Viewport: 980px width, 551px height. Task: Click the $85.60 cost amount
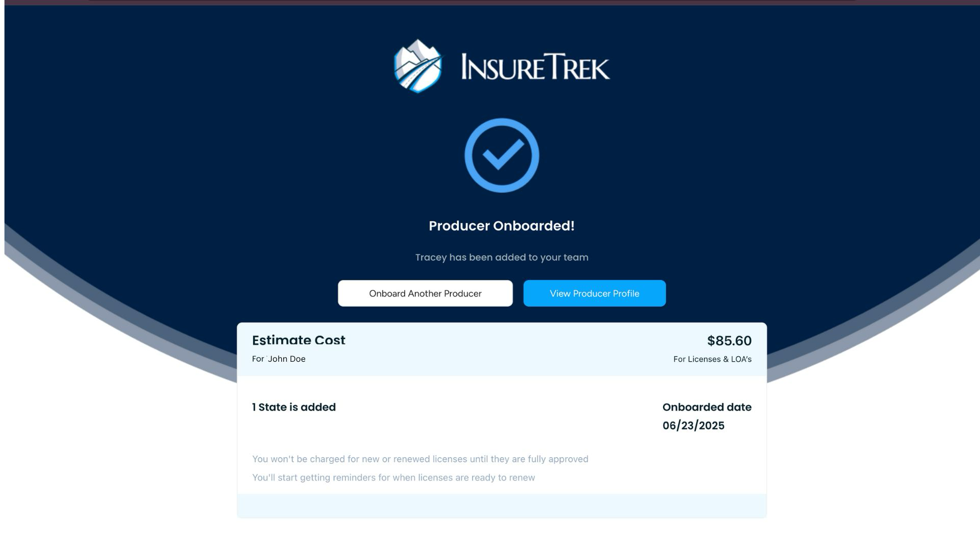tap(729, 341)
